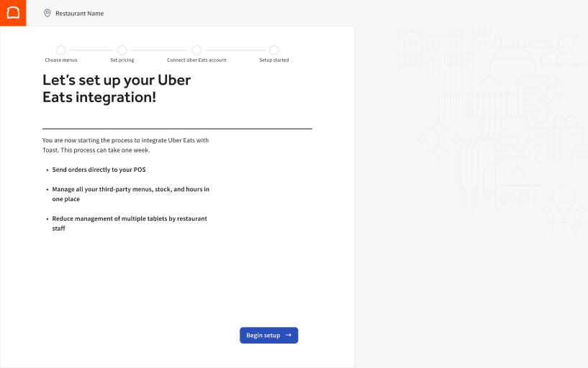Click the horizontal divider line below the heading
The height and width of the screenshot is (368, 588).
(177, 129)
